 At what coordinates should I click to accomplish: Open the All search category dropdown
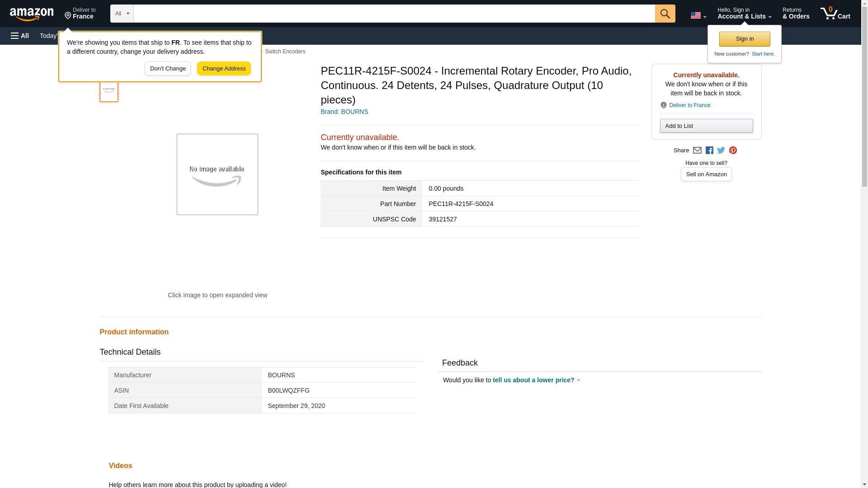(122, 14)
